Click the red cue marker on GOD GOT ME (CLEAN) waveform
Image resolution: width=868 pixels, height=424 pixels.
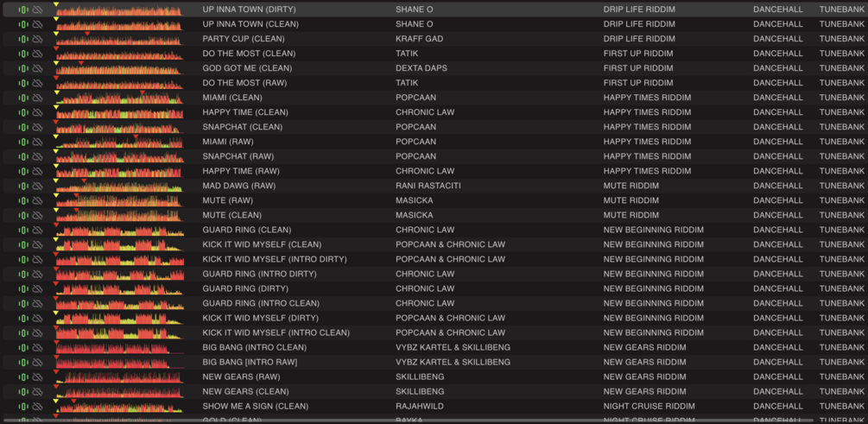81,64
